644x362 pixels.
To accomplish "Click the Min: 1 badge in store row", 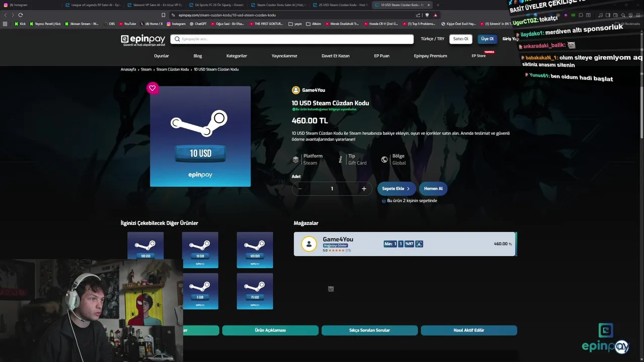I will pyautogui.click(x=390, y=244).
